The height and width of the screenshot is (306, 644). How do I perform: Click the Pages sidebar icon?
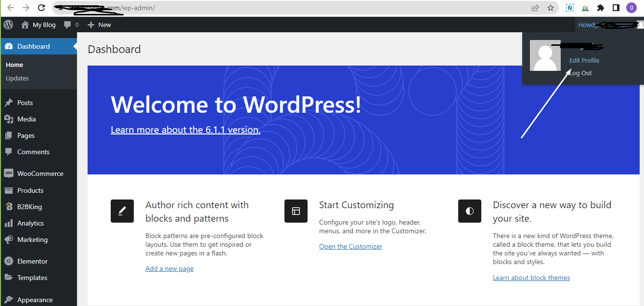[8, 135]
